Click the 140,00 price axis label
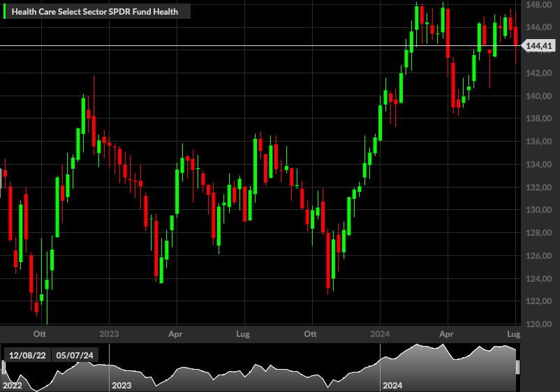560x392 pixels. (x=538, y=96)
